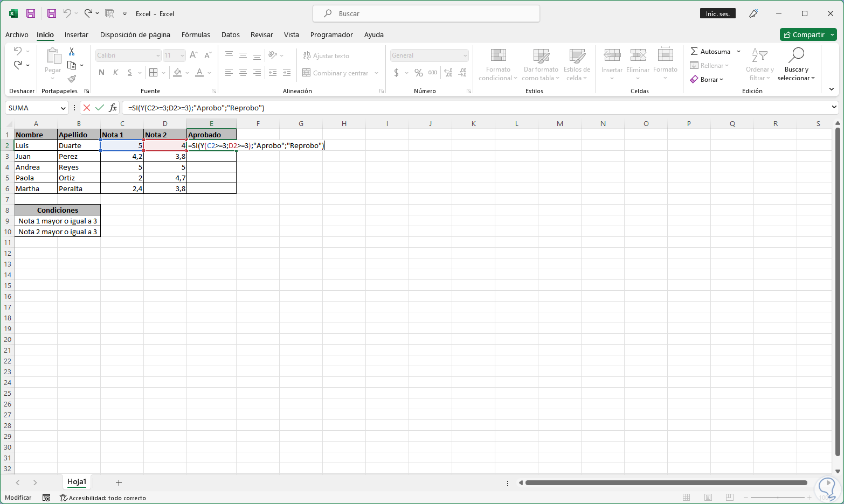Image resolution: width=844 pixels, height=504 pixels.
Task: Click the Insertar cells icon
Action: (612, 56)
